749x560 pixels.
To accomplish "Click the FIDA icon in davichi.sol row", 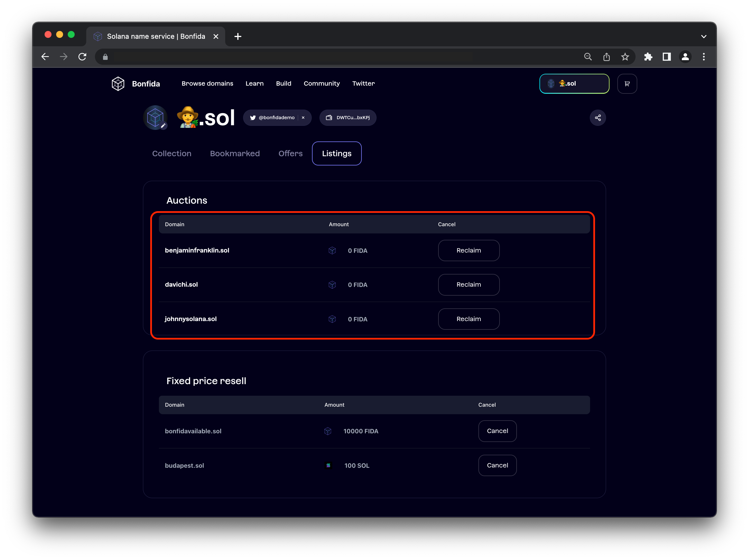I will point(332,285).
